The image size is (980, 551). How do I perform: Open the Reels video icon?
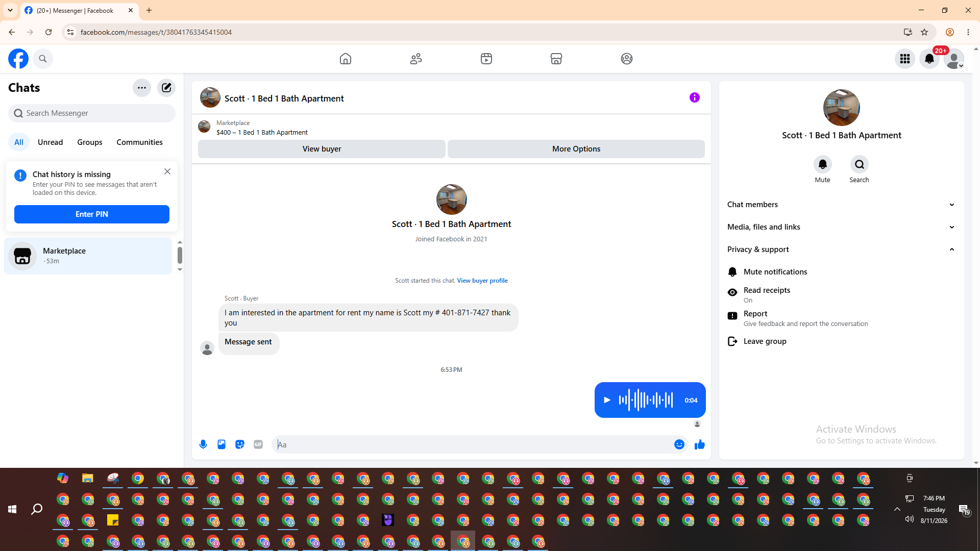[x=486, y=59]
